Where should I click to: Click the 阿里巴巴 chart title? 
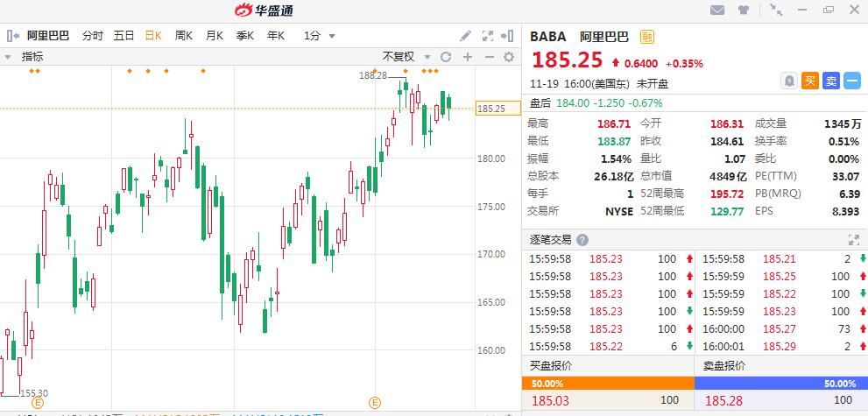[48, 36]
